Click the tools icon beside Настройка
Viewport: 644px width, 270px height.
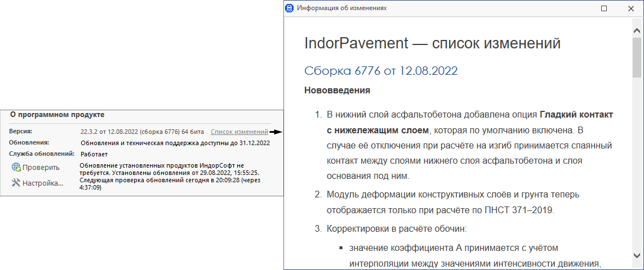click(16, 183)
